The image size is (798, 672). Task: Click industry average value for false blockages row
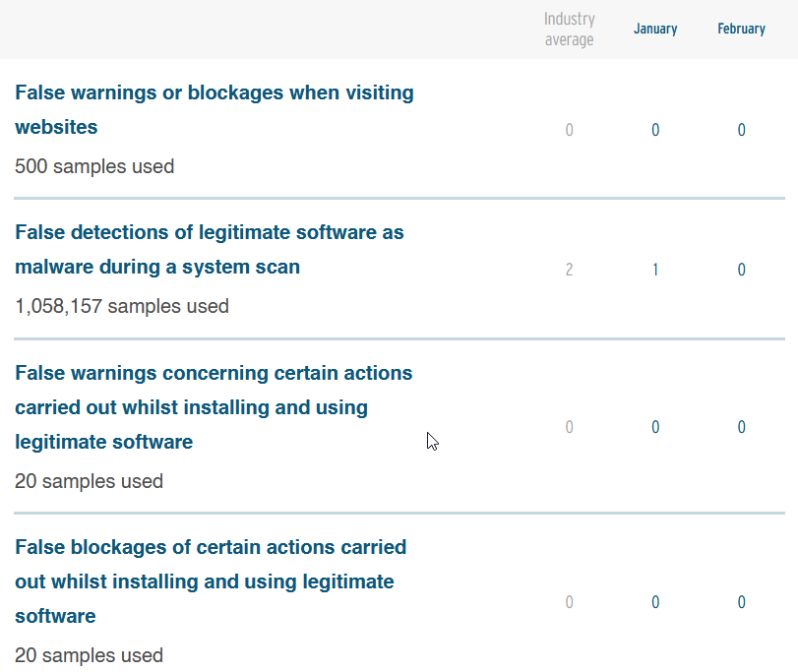point(569,602)
